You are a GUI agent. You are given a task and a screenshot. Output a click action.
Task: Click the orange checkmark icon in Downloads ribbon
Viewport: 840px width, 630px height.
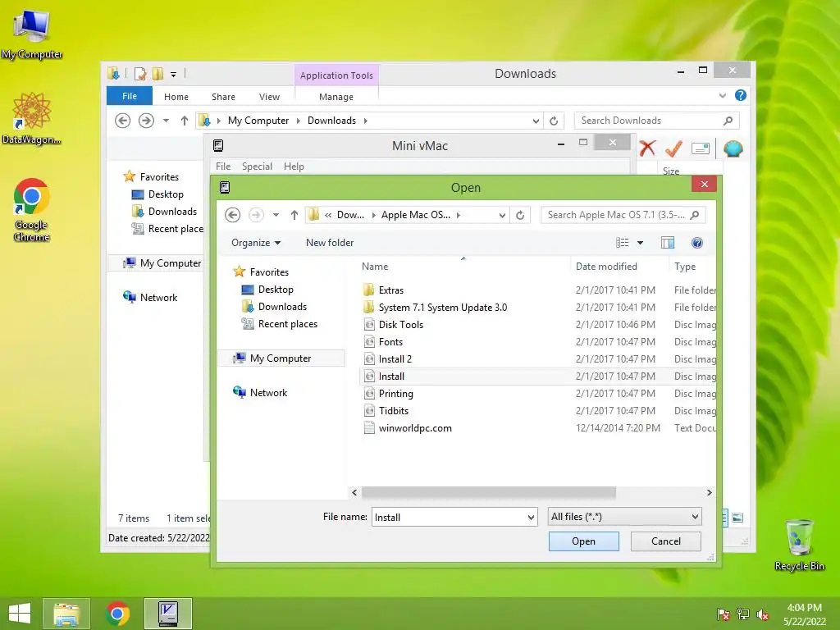674,148
